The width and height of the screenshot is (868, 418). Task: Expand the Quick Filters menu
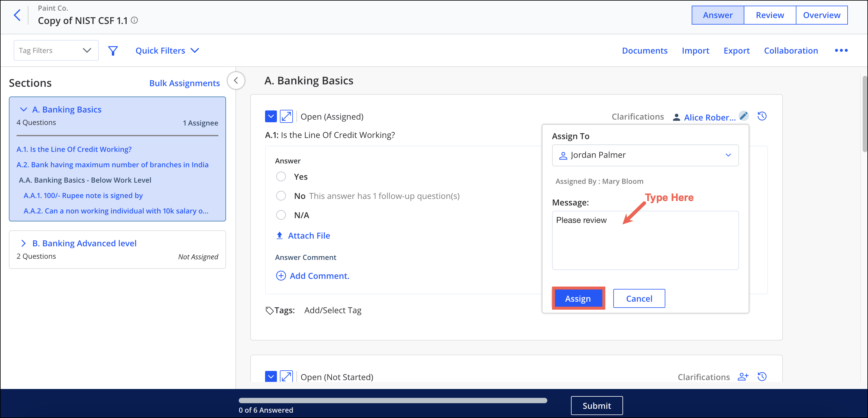coord(167,51)
